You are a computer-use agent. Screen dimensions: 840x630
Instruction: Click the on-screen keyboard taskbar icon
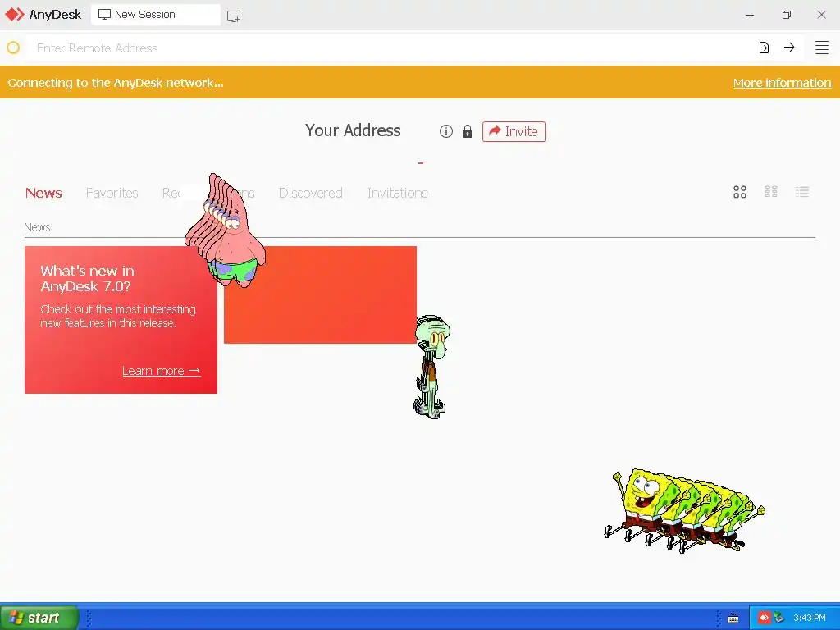tap(733, 619)
